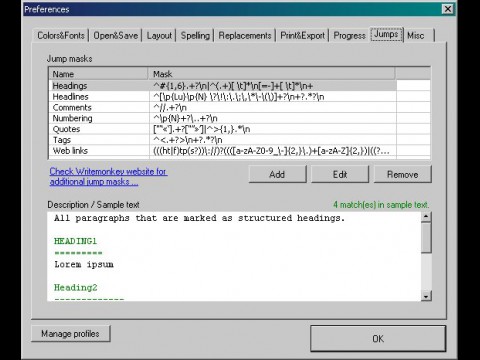Click the 4 match(es) in sample text label
The height and width of the screenshot is (360, 480).
381,205
